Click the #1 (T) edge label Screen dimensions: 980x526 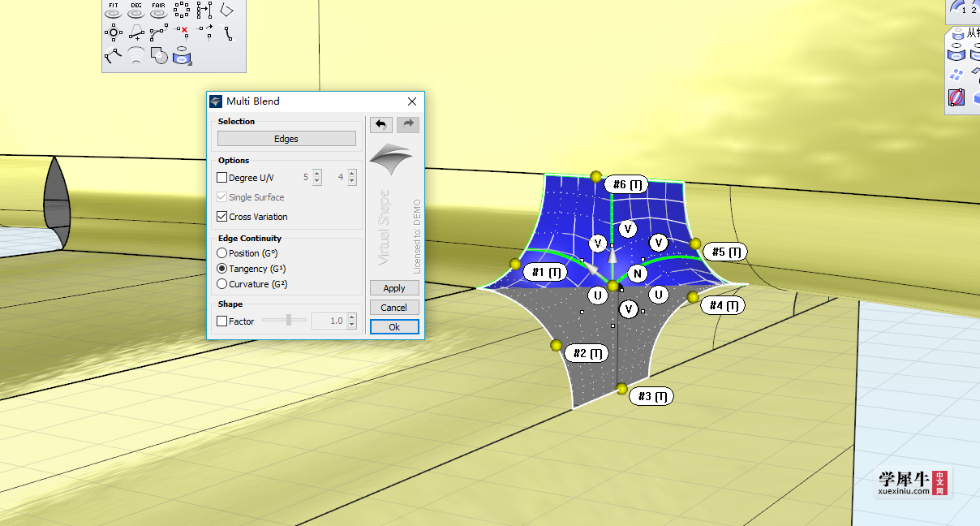coord(545,273)
